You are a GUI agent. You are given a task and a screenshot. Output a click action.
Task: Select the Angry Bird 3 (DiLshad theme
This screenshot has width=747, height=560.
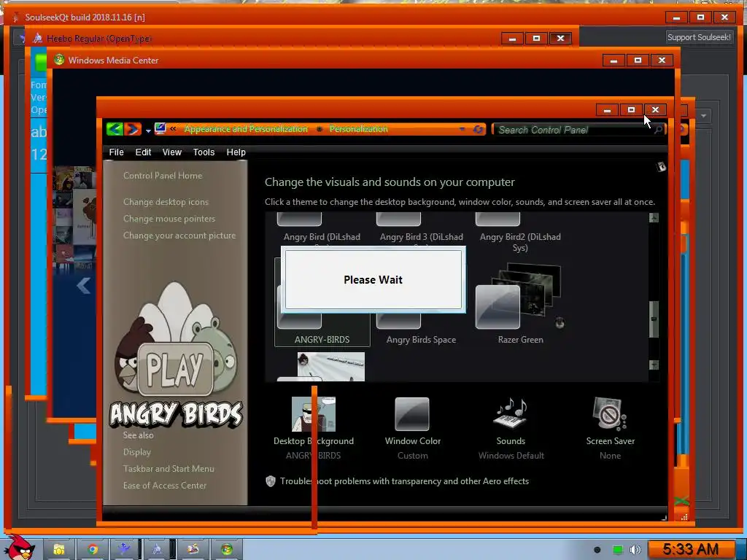(421, 228)
